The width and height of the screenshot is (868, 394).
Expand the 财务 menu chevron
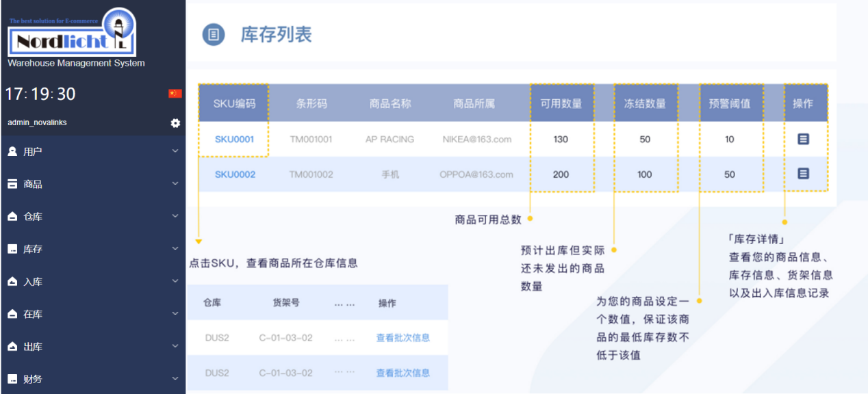coord(175,378)
